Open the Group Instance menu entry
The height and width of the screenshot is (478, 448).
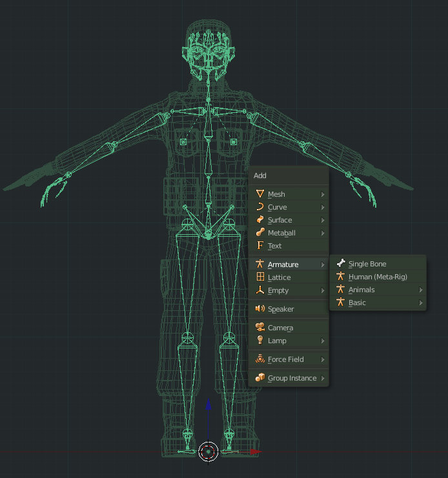289,378
